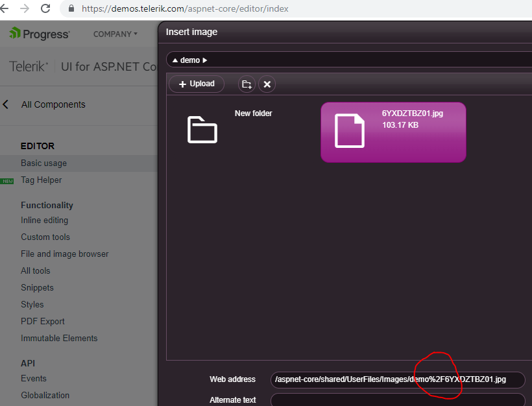Viewport: 532px width, 406px height.
Task: Open Basic usage demo
Action: tap(43, 163)
